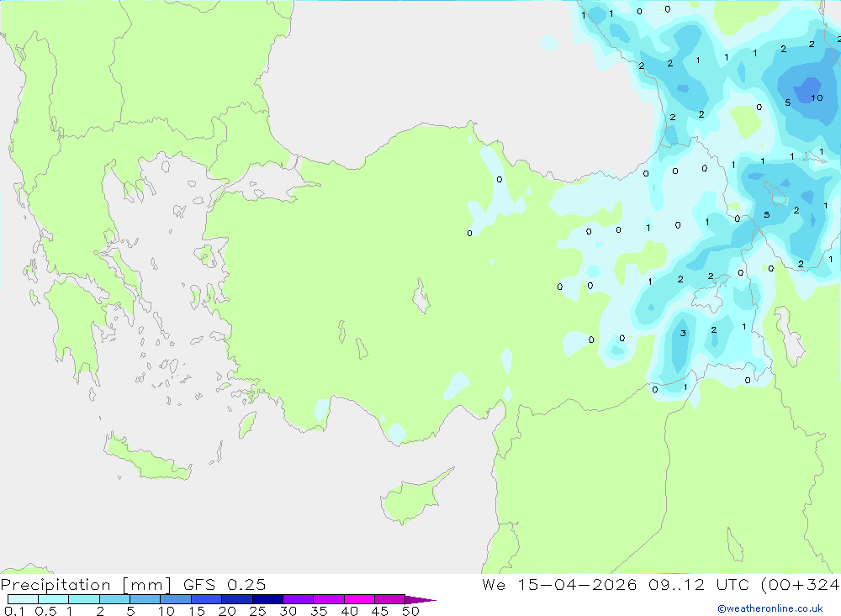Click the 1–2 mm legend swatch
The image size is (841, 616).
(84, 599)
